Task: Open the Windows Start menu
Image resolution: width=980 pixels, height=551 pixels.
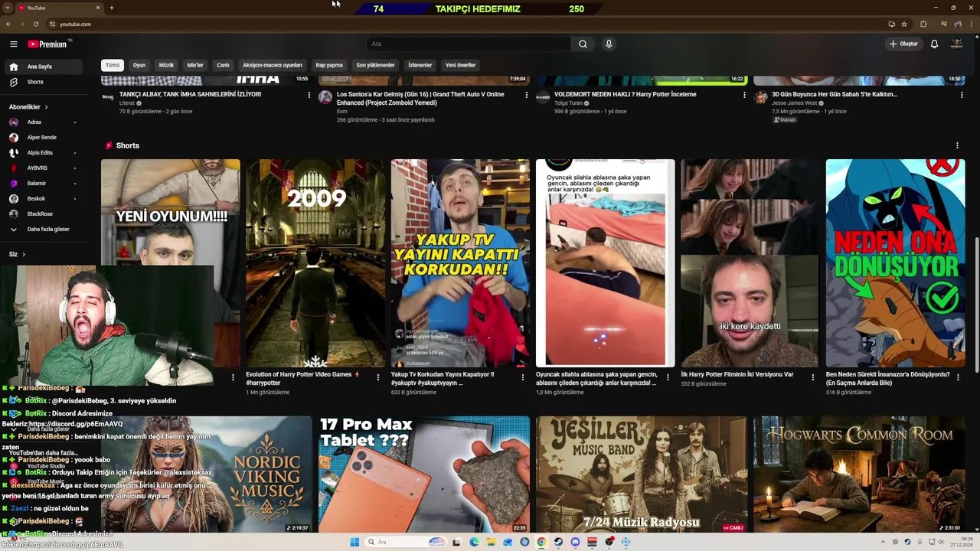Action: pyautogui.click(x=354, y=542)
